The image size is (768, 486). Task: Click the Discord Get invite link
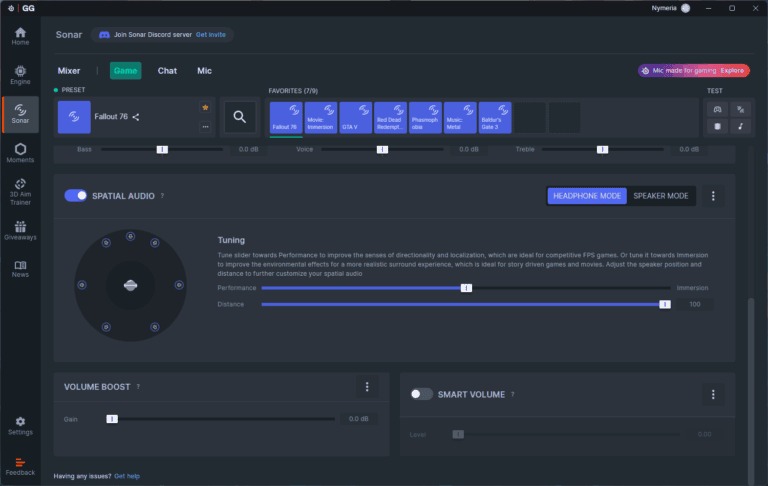point(211,34)
